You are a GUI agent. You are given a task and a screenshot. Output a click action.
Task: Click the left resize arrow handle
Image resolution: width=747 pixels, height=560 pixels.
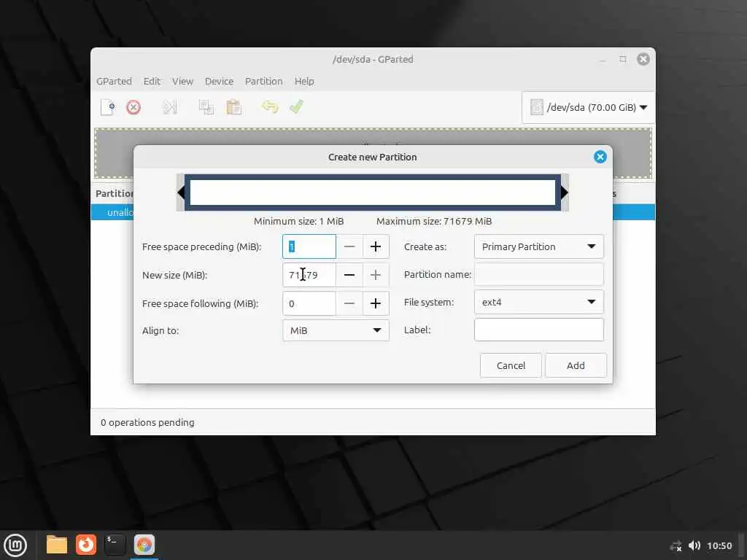tap(181, 192)
